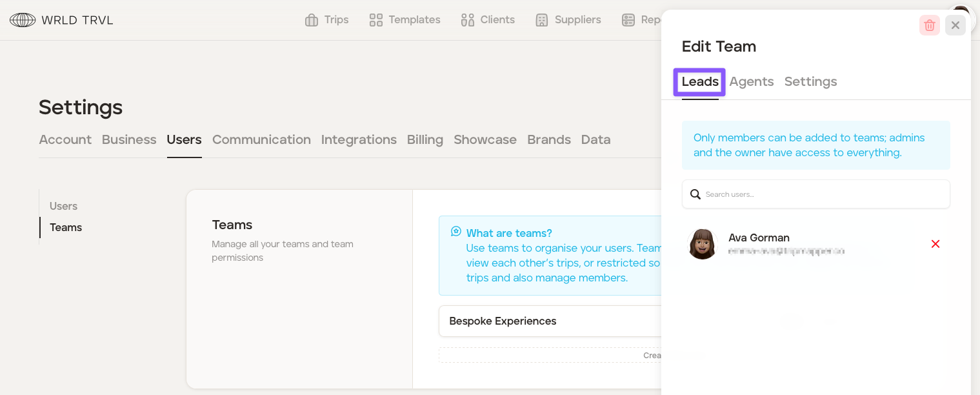This screenshot has height=395, width=980.
Task: Select the Leads tab
Action: (x=700, y=82)
